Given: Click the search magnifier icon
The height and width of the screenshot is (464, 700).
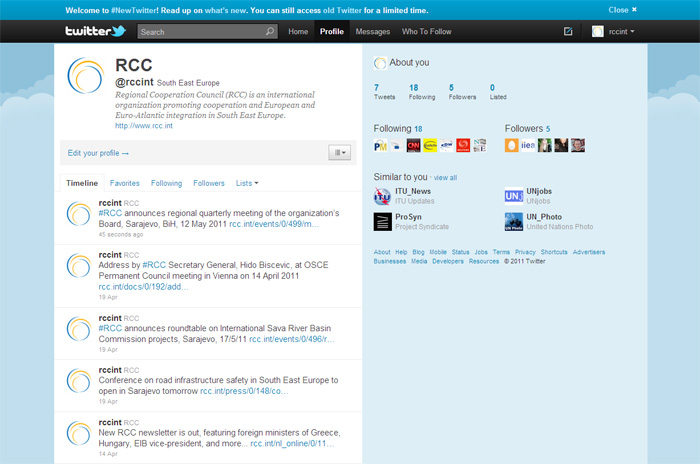Looking at the screenshot, I should (x=270, y=31).
